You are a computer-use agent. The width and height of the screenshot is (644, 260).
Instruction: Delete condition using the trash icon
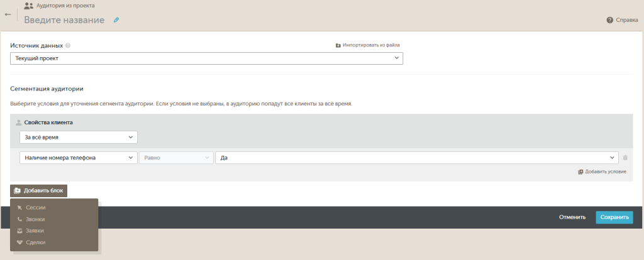click(625, 158)
